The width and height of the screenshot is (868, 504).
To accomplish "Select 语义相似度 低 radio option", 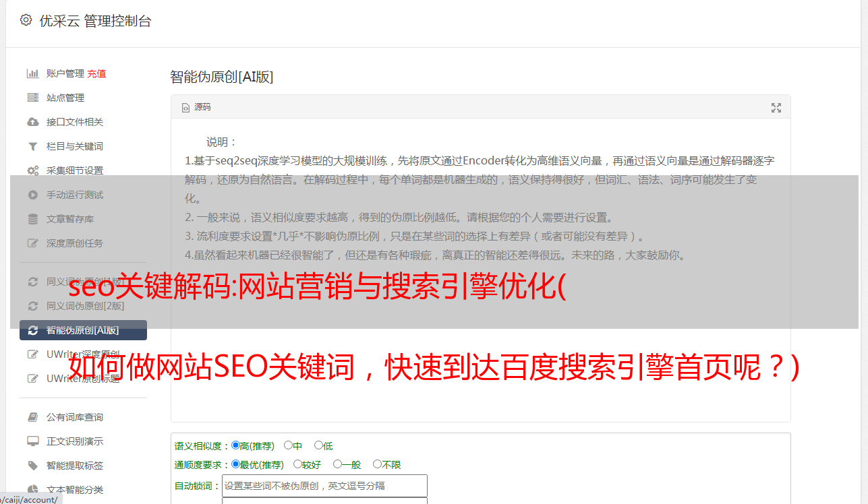I will (x=318, y=445).
